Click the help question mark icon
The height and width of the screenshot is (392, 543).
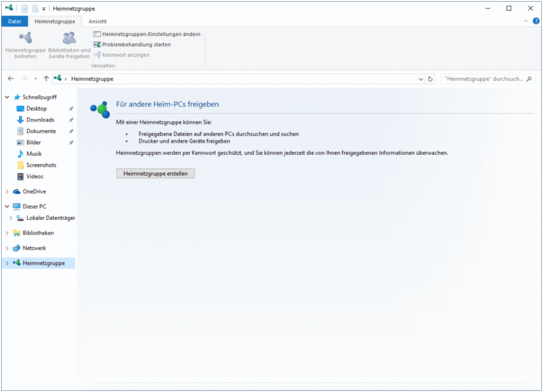[536, 21]
